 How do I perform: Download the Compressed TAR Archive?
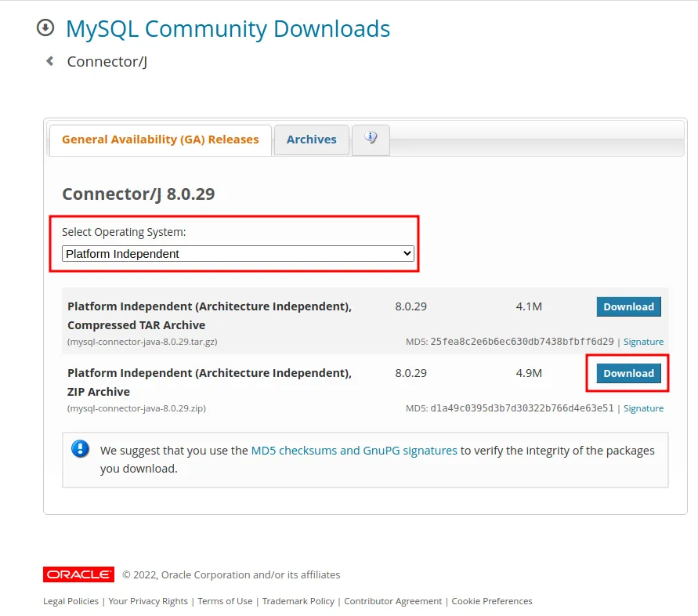[628, 306]
